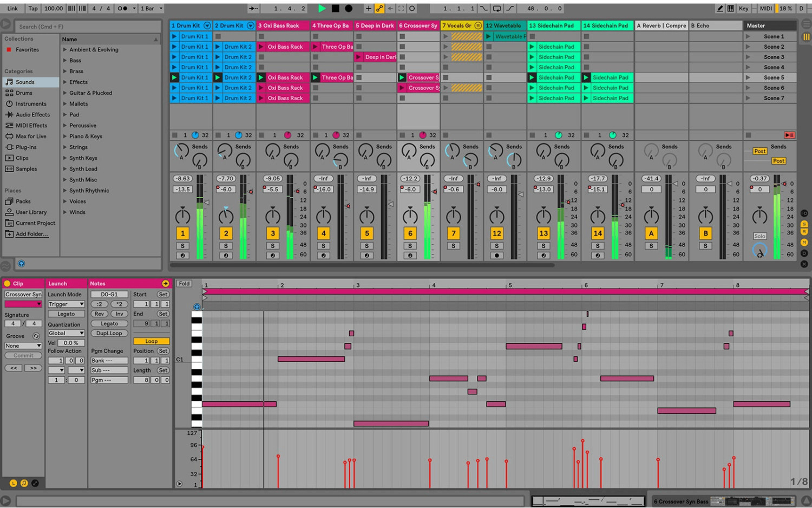The height and width of the screenshot is (508, 812).
Task: Start playback with the green Play button
Action: (x=322, y=8)
